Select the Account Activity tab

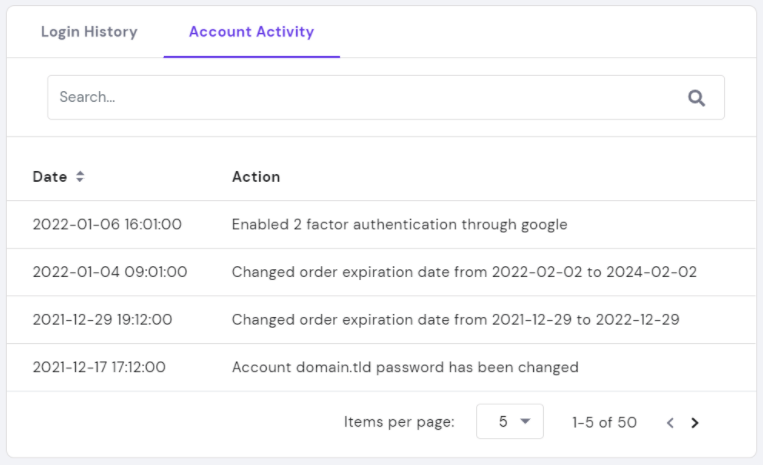coord(251,32)
